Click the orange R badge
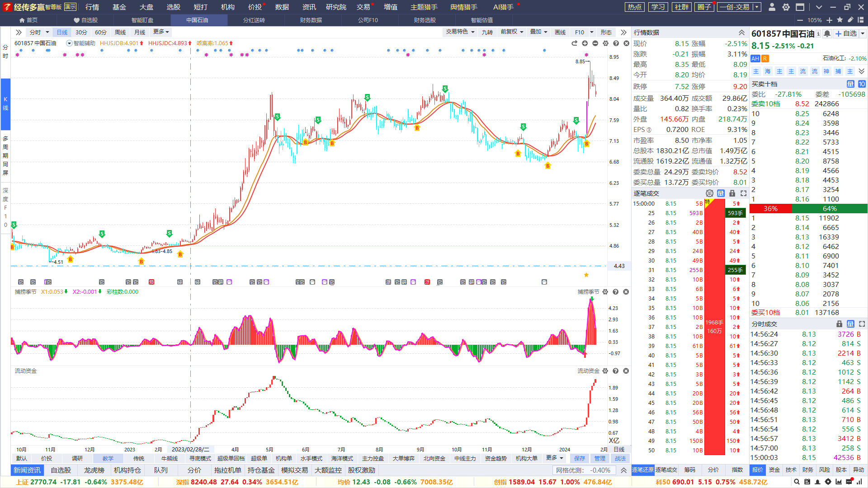868x488 pixels. [765, 59]
